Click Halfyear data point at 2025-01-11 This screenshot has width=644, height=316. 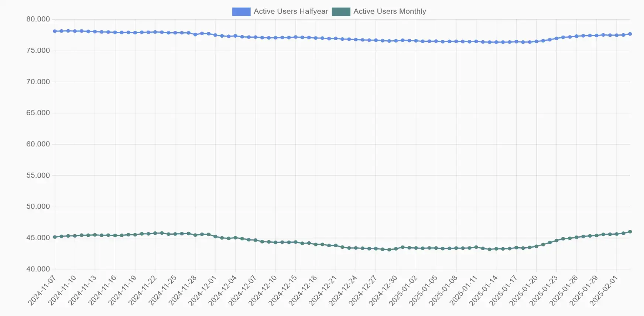coord(476,42)
